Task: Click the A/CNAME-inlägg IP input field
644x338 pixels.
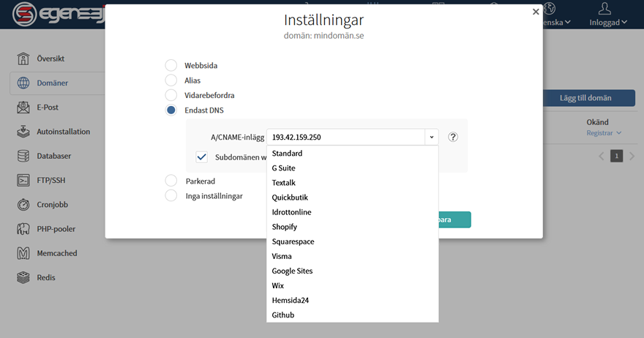Action: point(345,137)
